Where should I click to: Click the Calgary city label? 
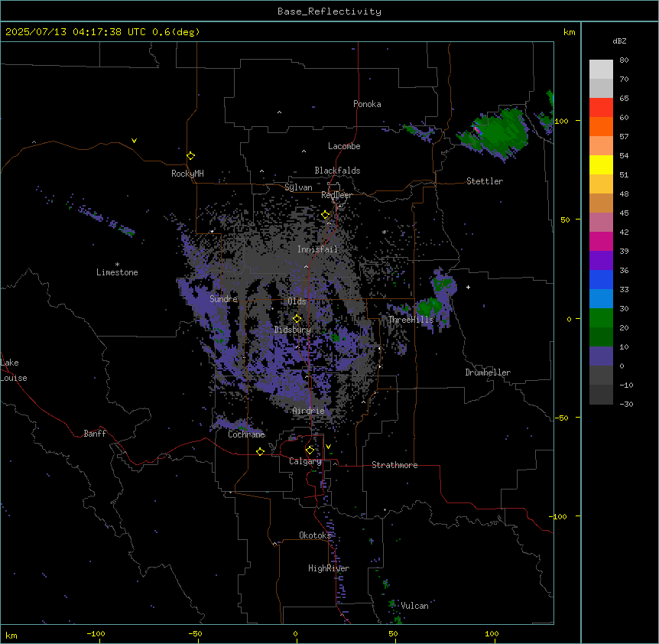tap(305, 461)
